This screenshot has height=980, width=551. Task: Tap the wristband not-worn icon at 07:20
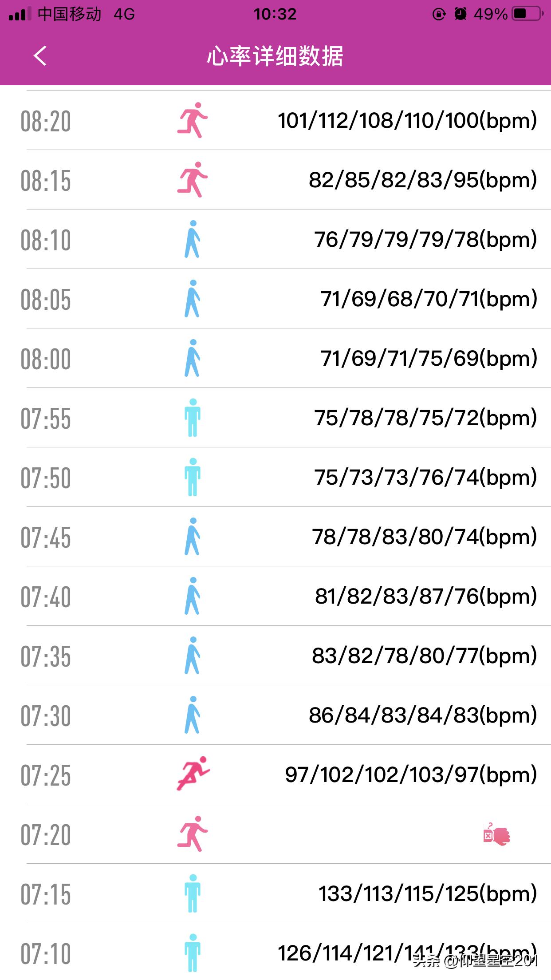[x=497, y=834]
